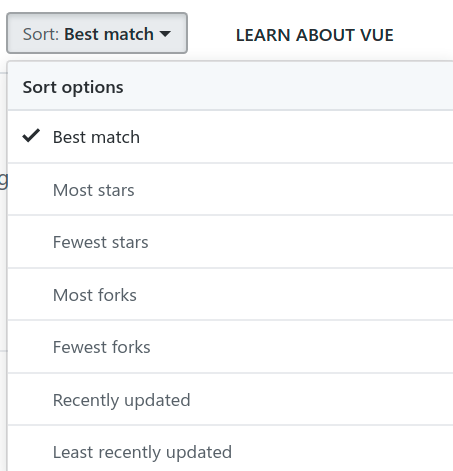The image size is (453, 471).
Task: Click the cut-off link text behind menu
Action: [3, 180]
